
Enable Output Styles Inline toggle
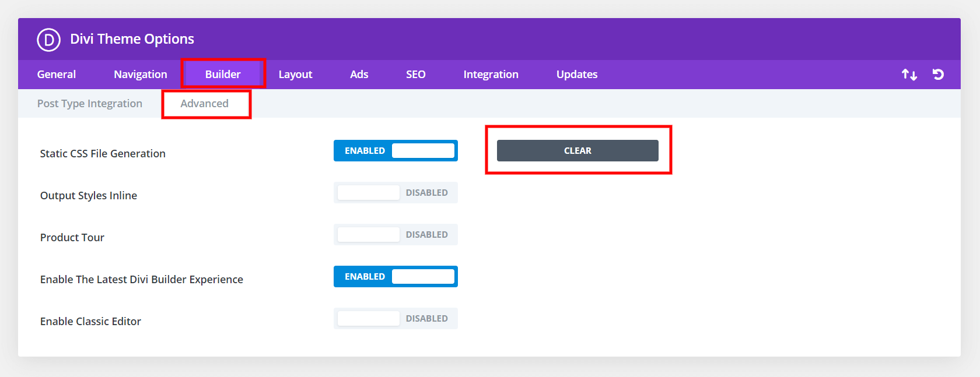pos(395,193)
